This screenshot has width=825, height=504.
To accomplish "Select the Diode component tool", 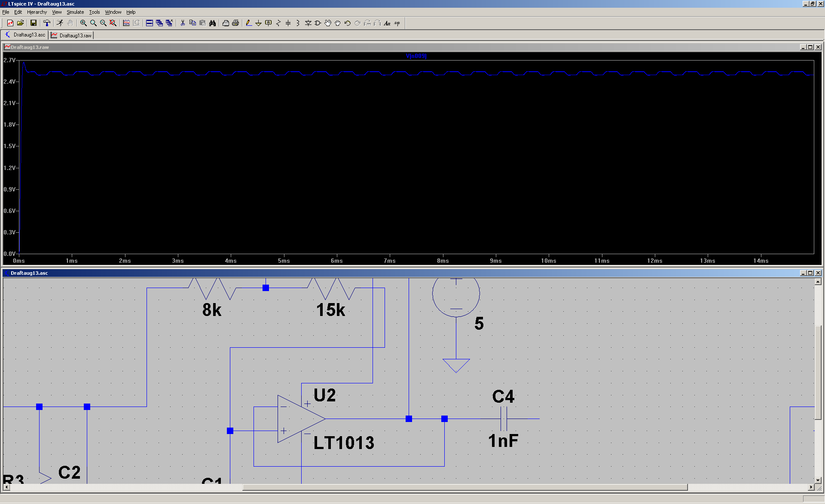I will [x=308, y=23].
